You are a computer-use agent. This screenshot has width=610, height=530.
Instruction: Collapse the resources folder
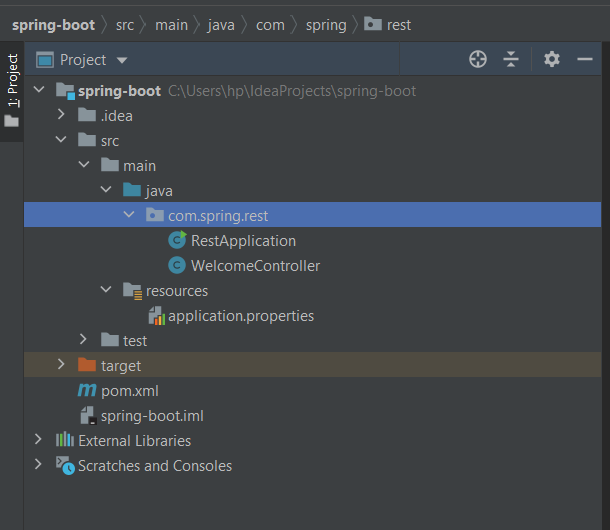[106, 289]
